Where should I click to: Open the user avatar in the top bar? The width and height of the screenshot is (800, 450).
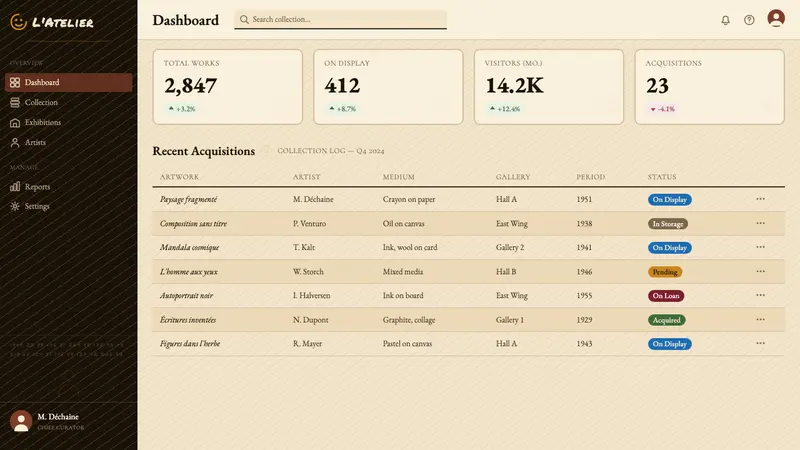tap(776, 18)
